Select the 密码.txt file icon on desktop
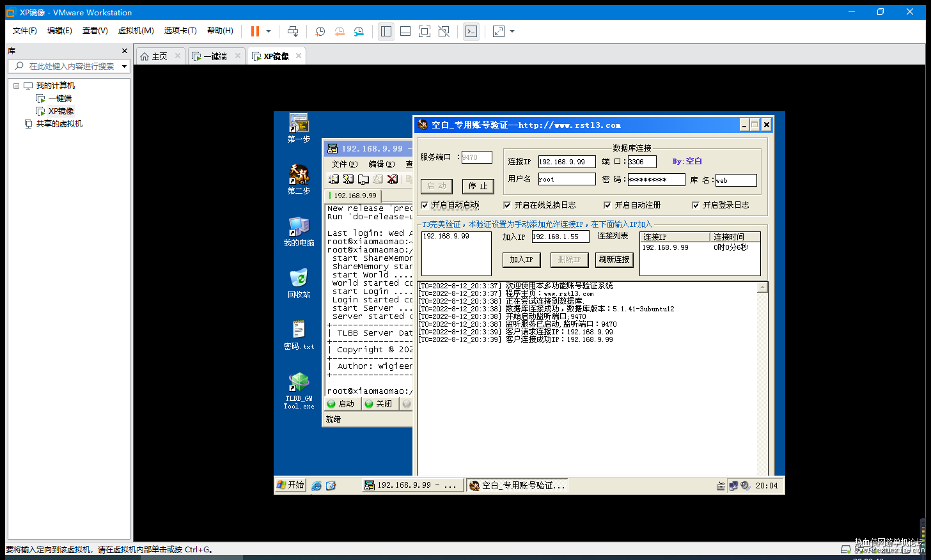The width and height of the screenshot is (931, 560). tap(299, 335)
